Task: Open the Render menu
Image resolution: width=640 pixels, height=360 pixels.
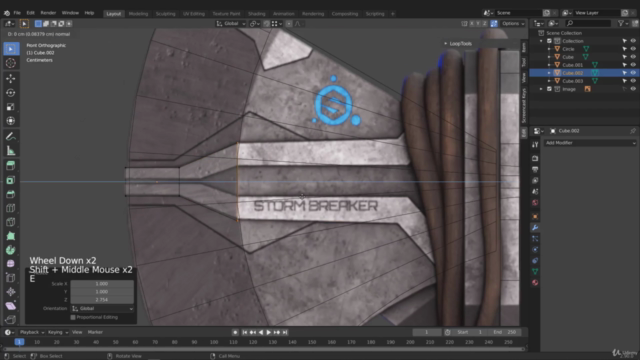Action: click(x=48, y=13)
